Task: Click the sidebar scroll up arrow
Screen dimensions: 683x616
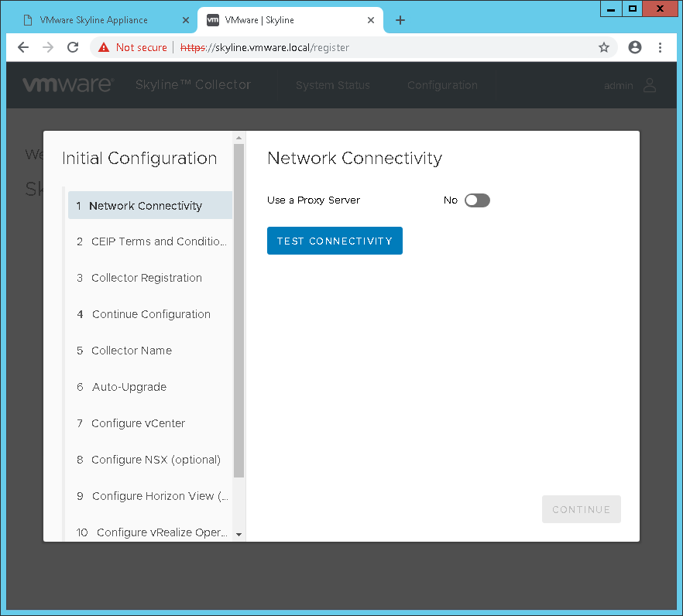Action: tap(239, 138)
